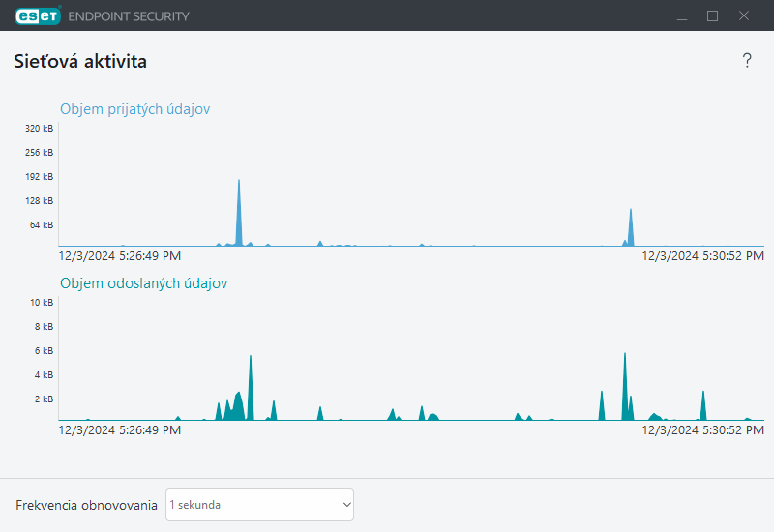Click the 10 kB axis label

point(42,303)
